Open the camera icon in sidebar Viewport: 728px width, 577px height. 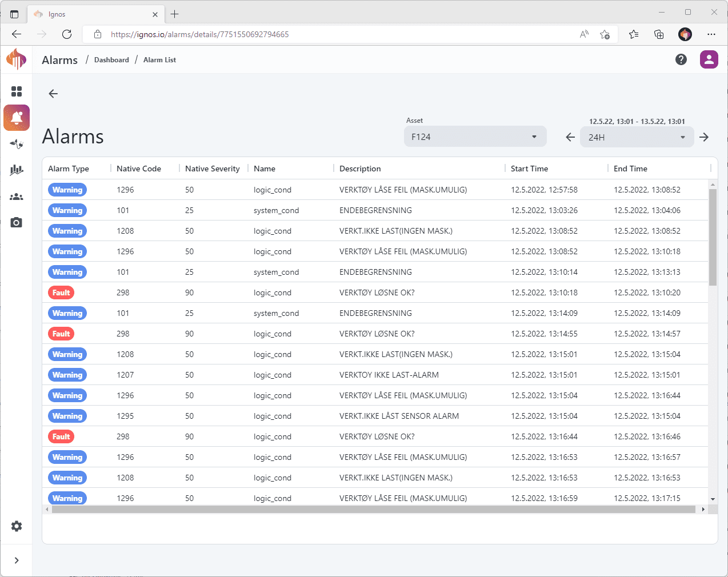(x=17, y=222)
